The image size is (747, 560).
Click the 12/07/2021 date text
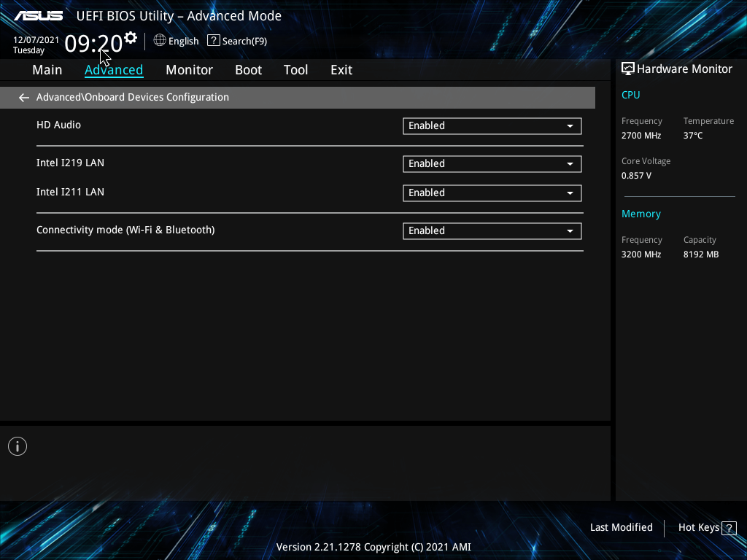coord(36,40)
